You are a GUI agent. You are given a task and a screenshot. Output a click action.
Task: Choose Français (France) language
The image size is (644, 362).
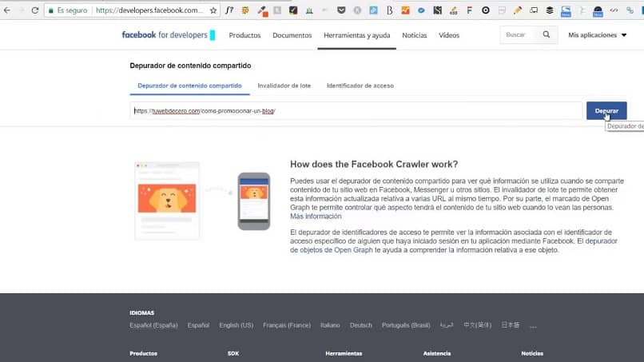pos(287,325)
